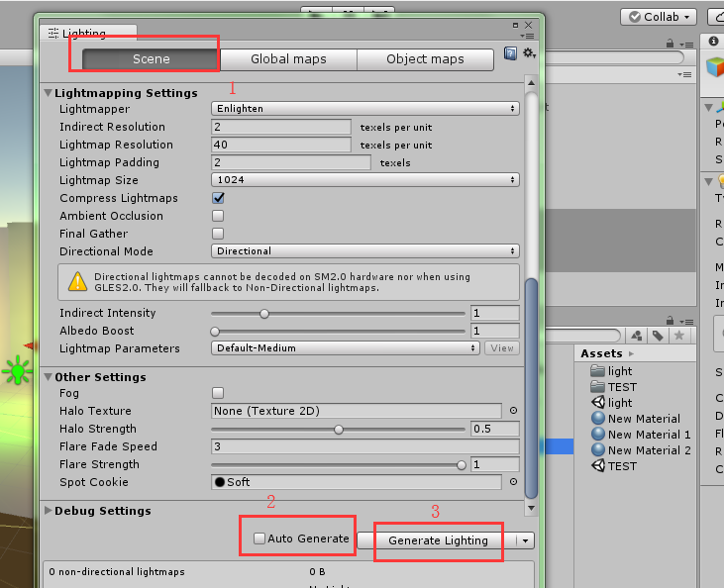Image resolution: width=724 pixels, height=588 pixels.
Task: Click the View button for Lightmap Parameters
Action: [502, 348]
